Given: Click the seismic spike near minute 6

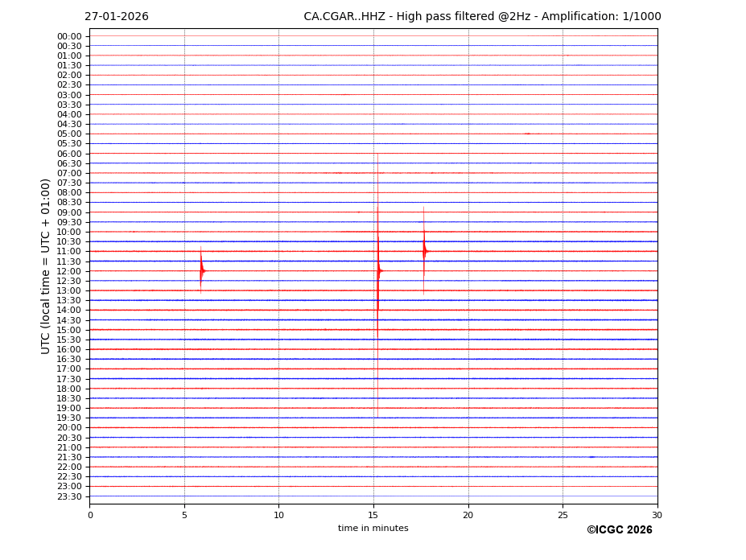Looking at the screenshot, I should click(201, 270).
